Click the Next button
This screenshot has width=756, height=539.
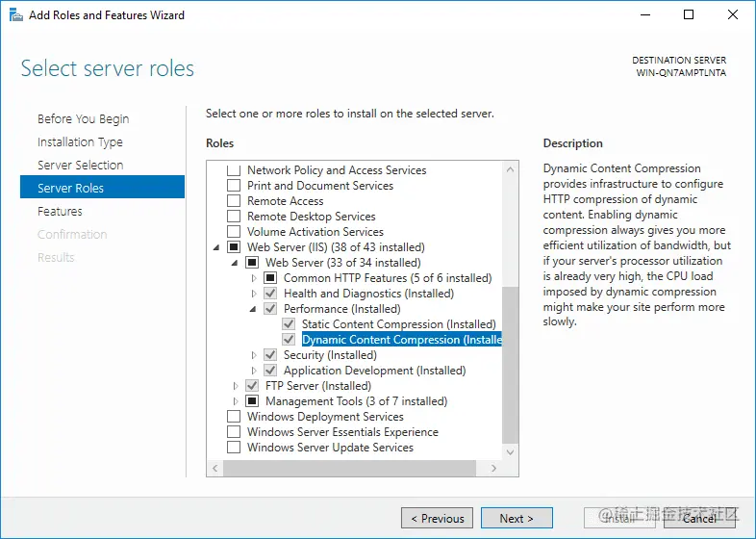[517, 518]
